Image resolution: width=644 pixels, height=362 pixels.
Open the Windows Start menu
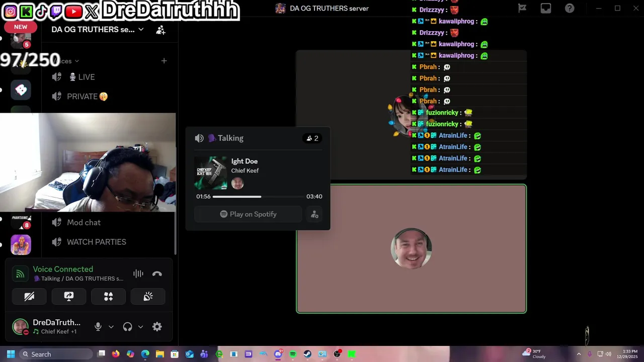[11, 354]
